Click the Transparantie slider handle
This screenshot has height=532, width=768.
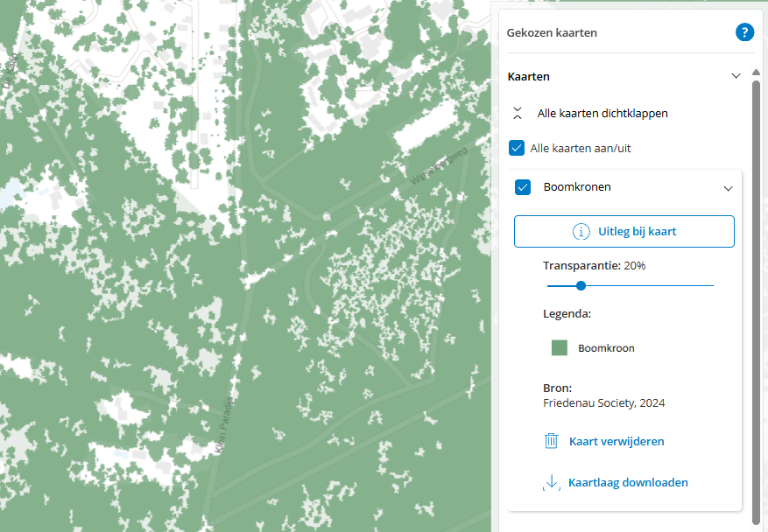pyautogui.click(x=581, y=285)
